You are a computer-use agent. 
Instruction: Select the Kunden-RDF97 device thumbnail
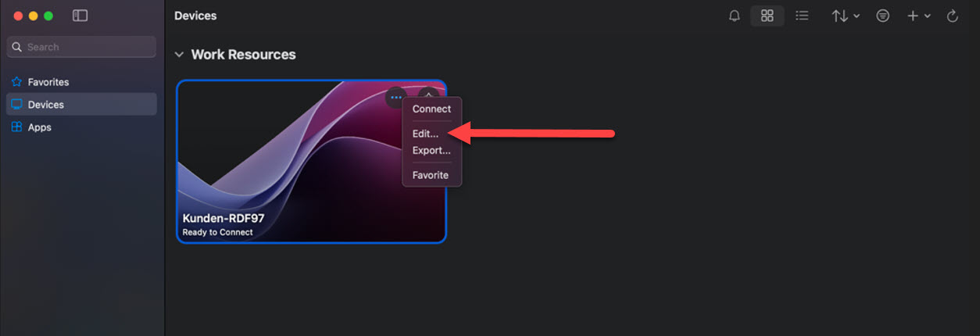point(311,161)
